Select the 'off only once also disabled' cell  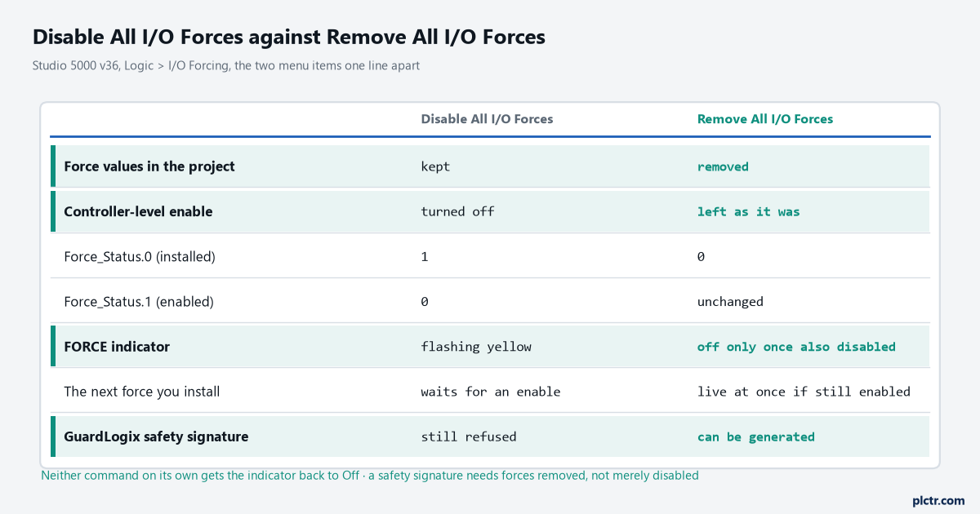tap(796, 347)
